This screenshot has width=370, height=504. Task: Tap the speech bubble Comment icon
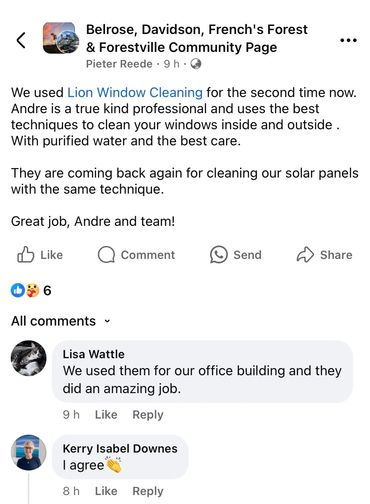coord(106,255)
